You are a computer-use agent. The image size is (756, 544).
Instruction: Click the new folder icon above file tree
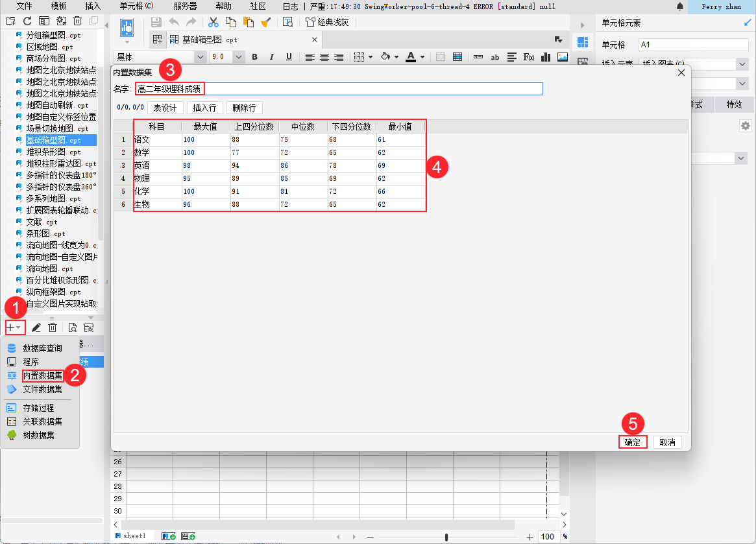(x=10, y=21)
